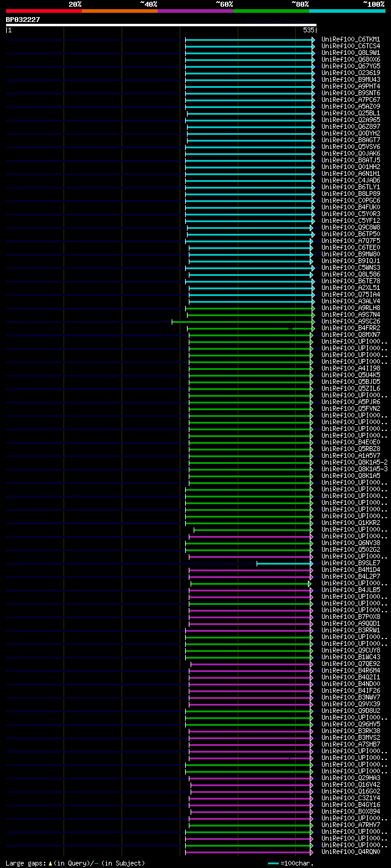Screen dimensions: 391x868
Task: Click the white query sequence bar
Action: point(161,25)
